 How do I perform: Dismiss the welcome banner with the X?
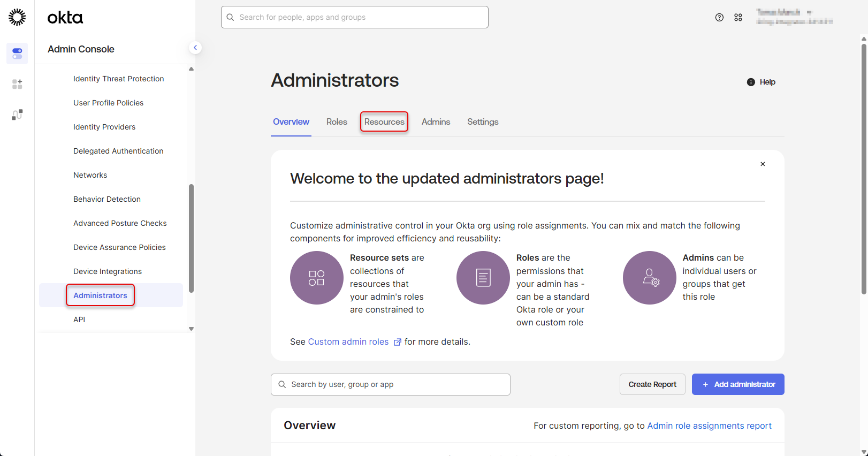click(763, 164)
